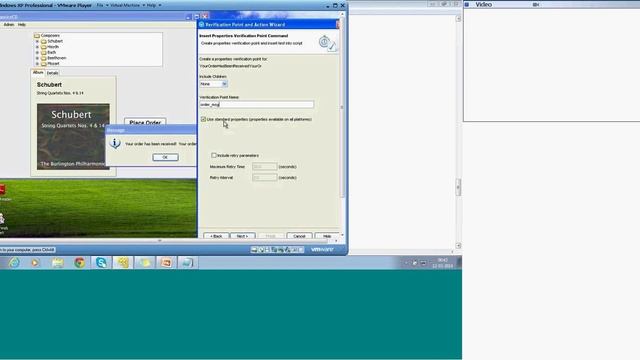The height and width of the screenshot is (360, 640).
Task: Cancel the Verification Point wizard
Action: coord(299,236)
